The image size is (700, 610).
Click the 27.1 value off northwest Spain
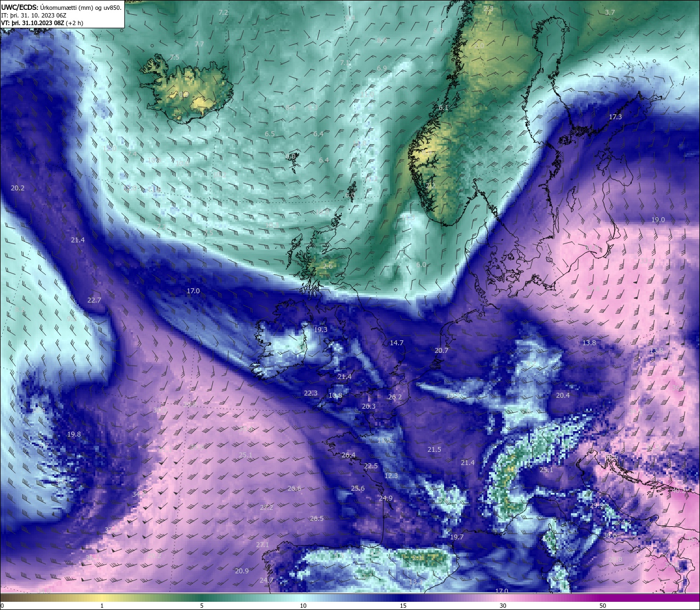click(x=262, y=544)
